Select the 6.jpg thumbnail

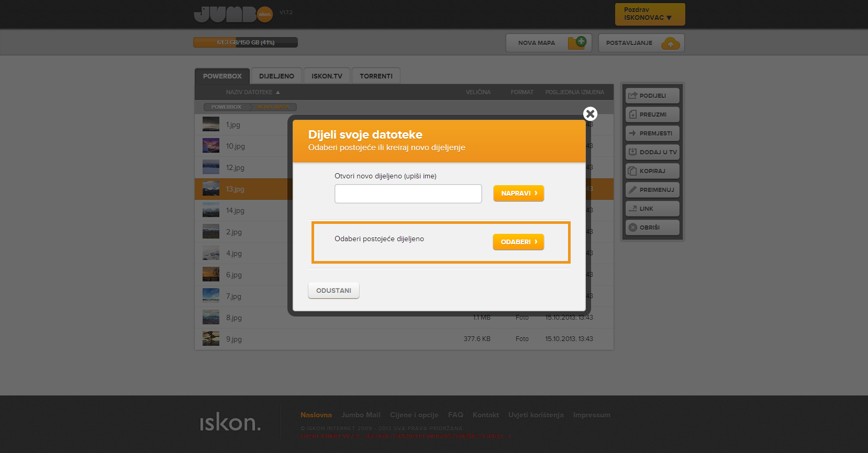pyautogui.click(x=211, y=274)
